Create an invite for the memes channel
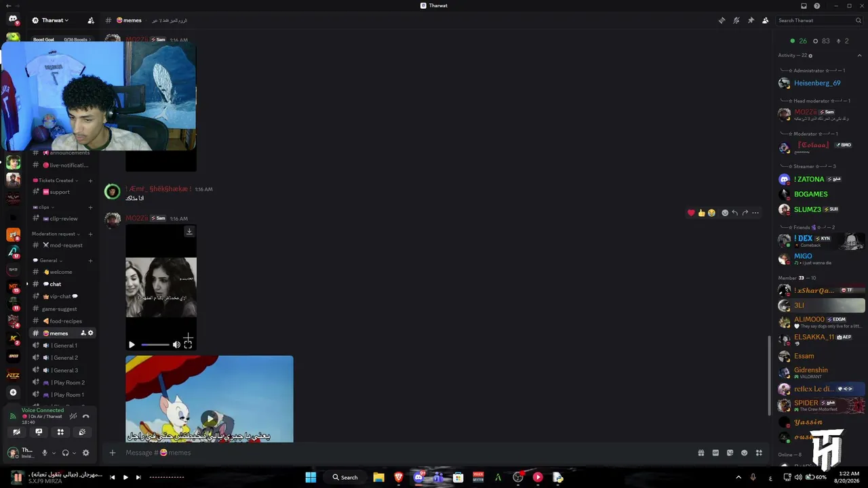This screenshot has width=868, height=488. coord(83,333)
